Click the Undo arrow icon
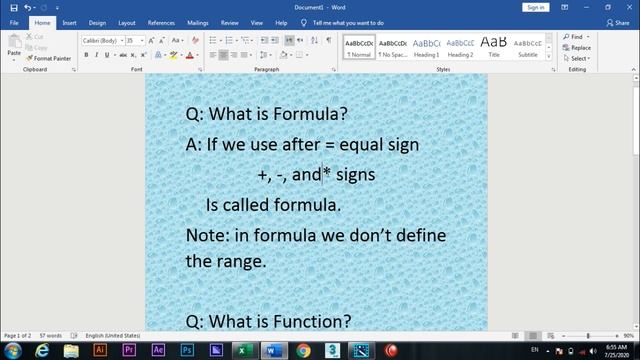 pos(27,8)
